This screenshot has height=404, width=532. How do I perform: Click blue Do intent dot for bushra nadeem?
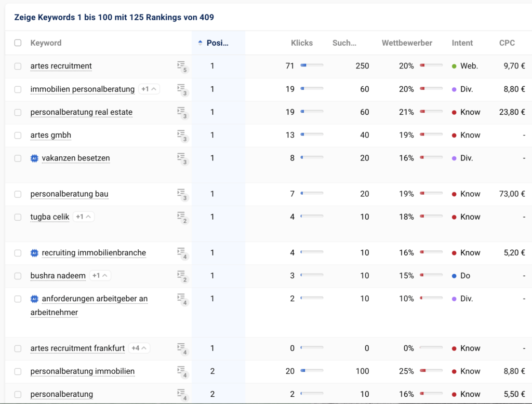[454, 276]
